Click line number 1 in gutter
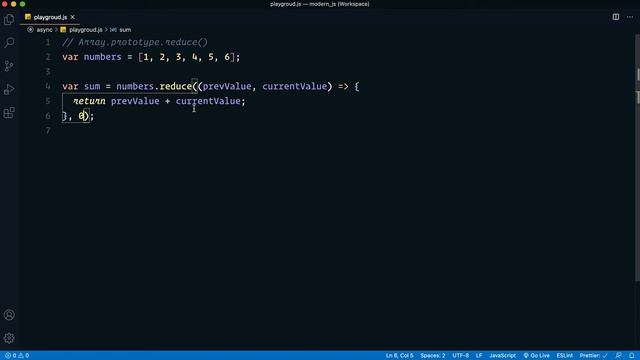This screenshot has height=360, width=640. point(48,42)
